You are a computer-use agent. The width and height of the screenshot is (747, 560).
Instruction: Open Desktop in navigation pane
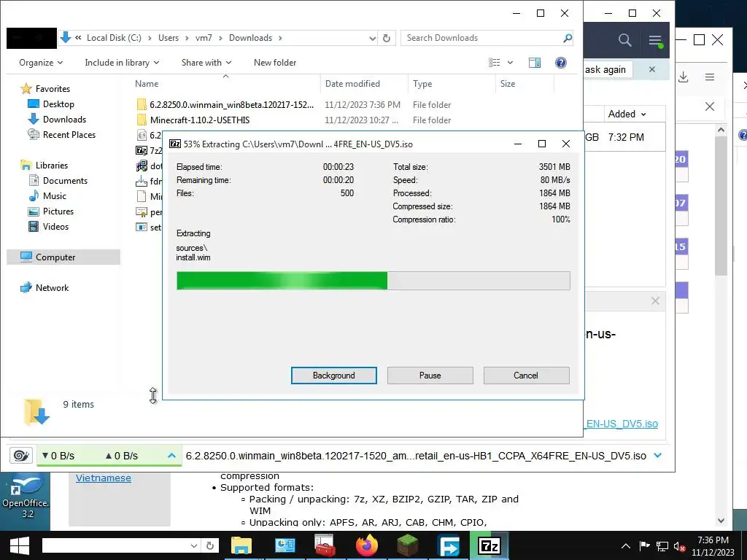pos(58,104)
